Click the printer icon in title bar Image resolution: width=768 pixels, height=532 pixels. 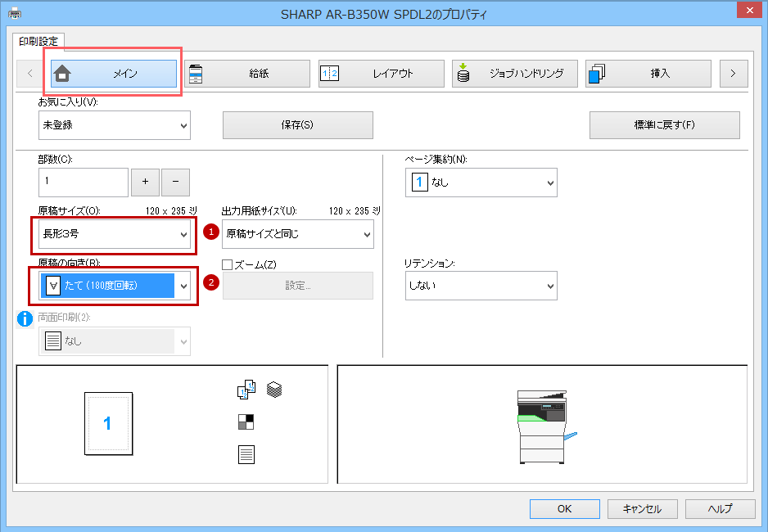point(15,13)
